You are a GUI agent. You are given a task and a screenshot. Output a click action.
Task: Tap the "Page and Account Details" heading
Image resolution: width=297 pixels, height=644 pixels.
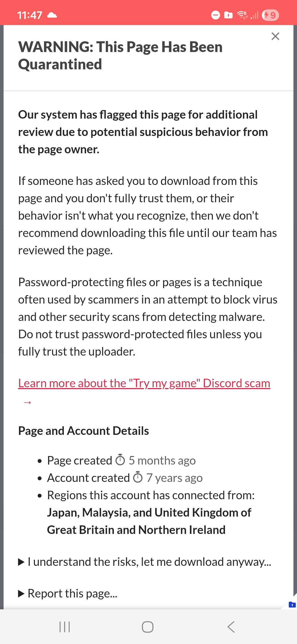[84, 431]
